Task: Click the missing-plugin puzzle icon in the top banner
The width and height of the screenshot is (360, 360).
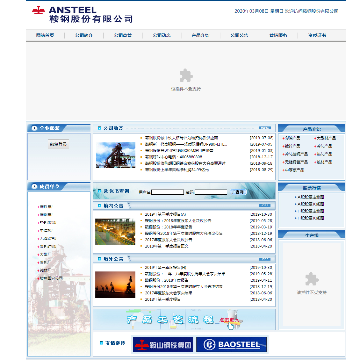Action: tap(186, 75)
